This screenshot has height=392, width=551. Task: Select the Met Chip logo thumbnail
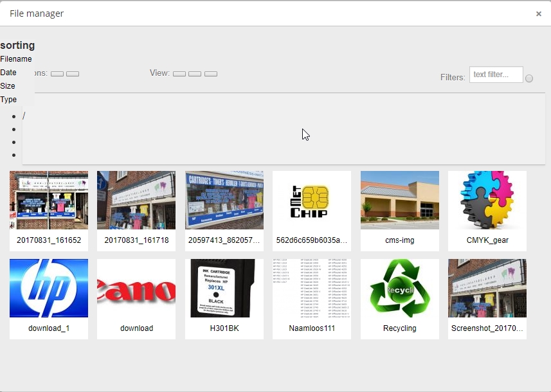coord(312,200)
